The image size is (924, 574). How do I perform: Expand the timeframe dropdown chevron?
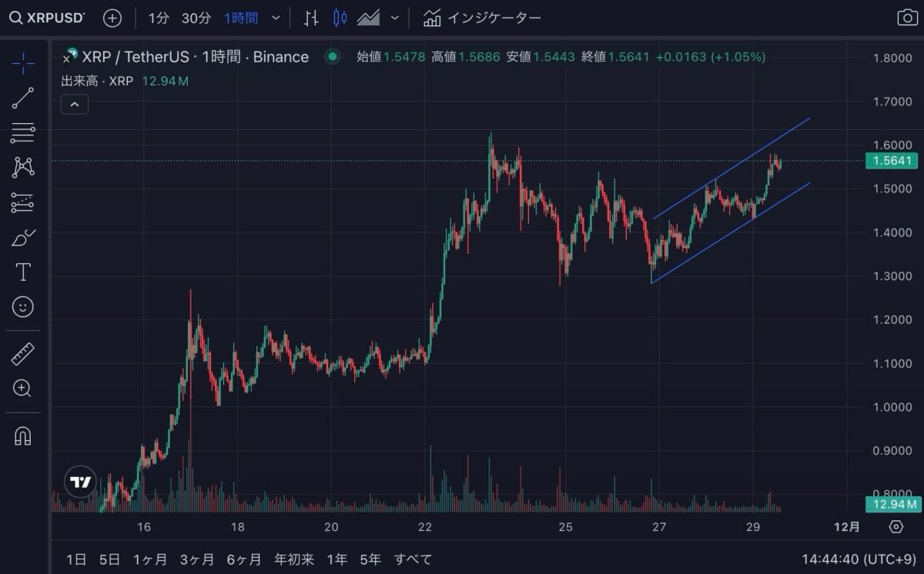pyautogui.click(x=276, y=18)
